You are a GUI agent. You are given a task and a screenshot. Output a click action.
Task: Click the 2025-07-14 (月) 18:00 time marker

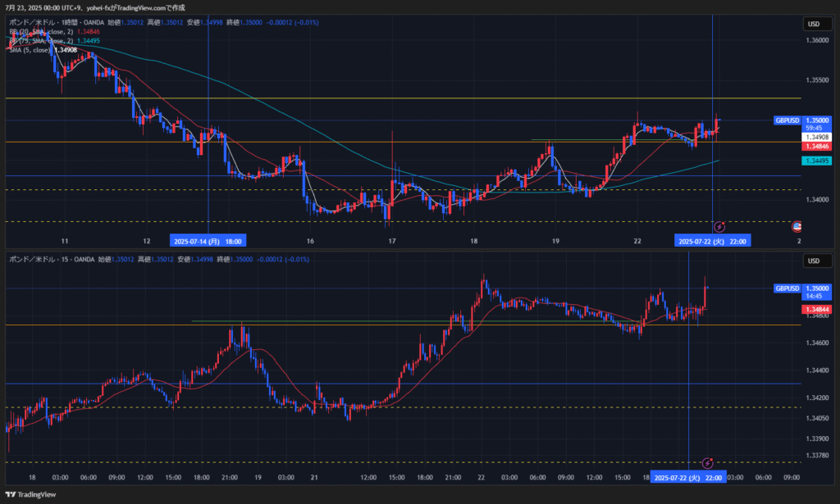tap(208, 241)
